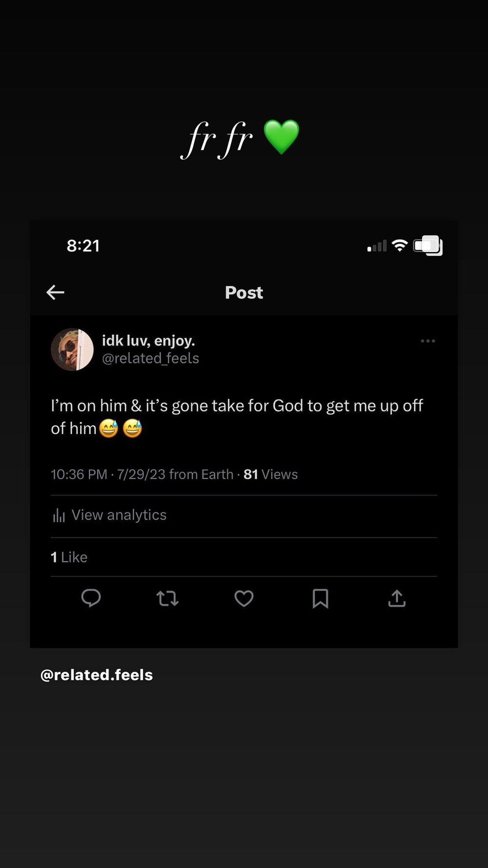The height and width of the screenshot is (868, 488).
Task: Tap the analytics bar chart icon
Action: (59, 516)
